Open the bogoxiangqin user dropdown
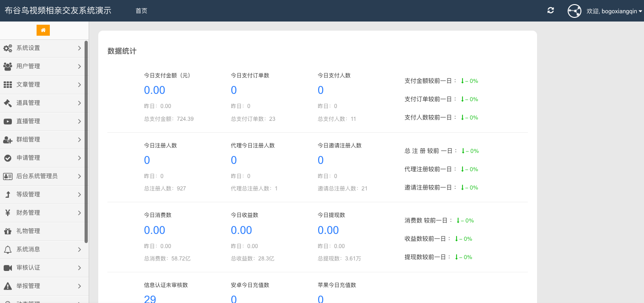The image size is (644, 303). click(614, 11)
